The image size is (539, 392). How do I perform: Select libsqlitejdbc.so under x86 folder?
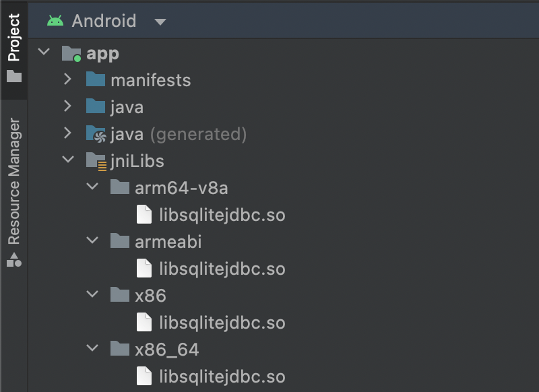[222, 323]
